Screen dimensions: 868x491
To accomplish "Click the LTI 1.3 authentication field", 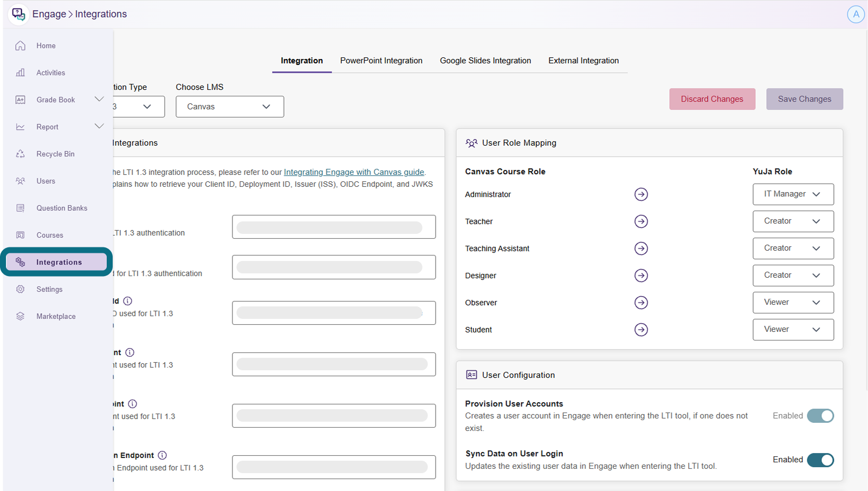I will click(x=334, y=227).
